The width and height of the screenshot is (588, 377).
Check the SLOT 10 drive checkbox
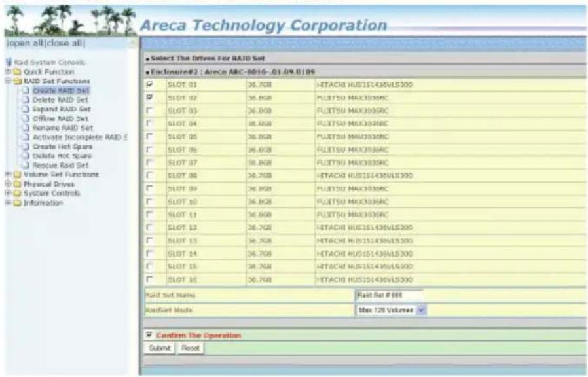coord(150,202)
